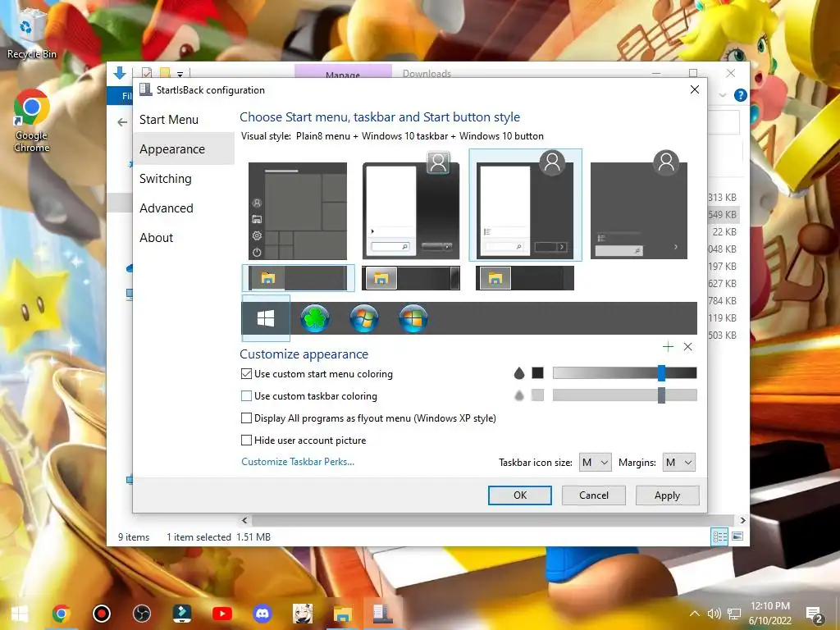Switch Explorer to large icons view

pyautogui.click(x=737, y=536)
